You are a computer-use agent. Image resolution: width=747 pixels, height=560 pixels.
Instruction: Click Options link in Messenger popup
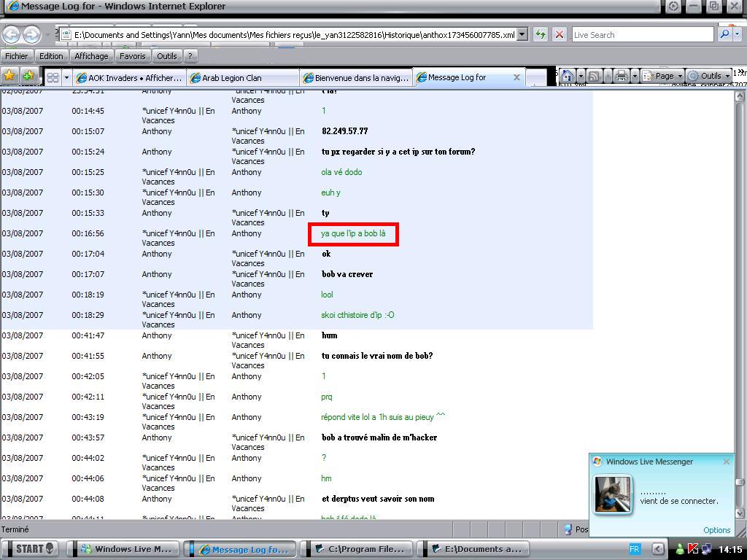(716, 530)
